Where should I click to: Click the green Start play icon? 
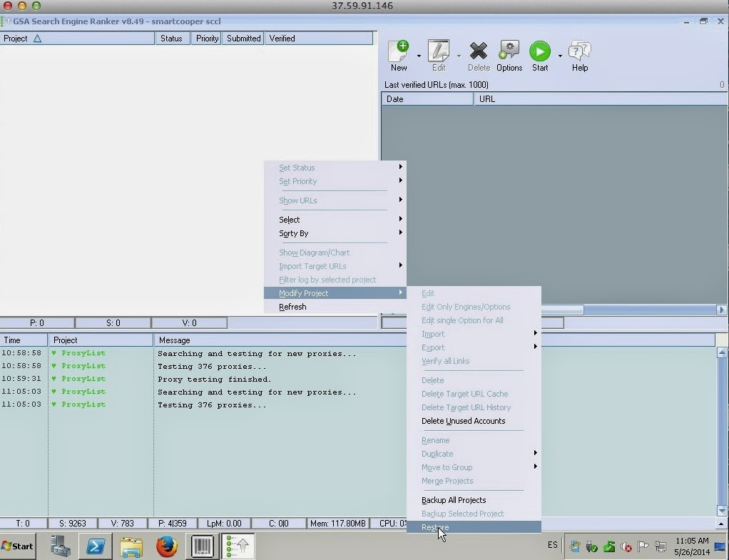pos(540,51)
